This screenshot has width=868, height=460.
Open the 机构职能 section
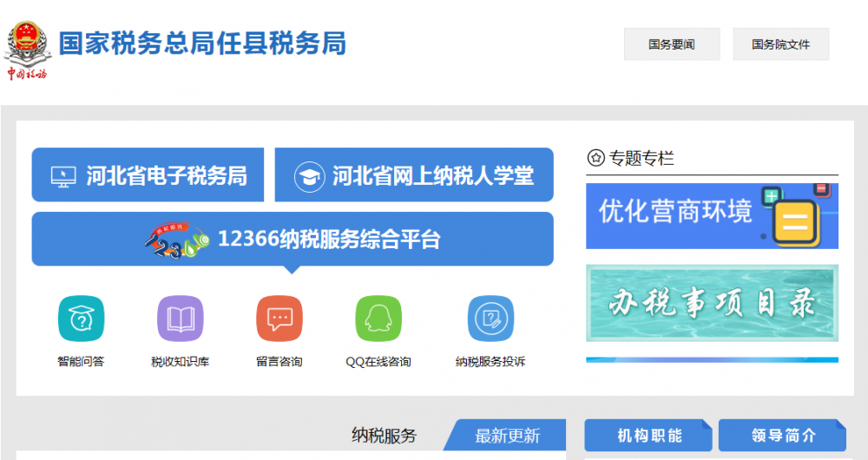coord(648,436)
